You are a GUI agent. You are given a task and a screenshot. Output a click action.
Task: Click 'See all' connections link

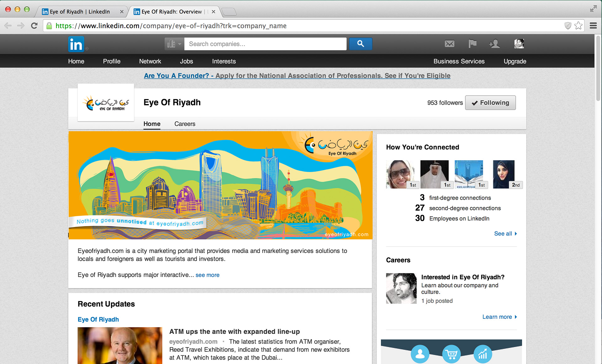505,234
